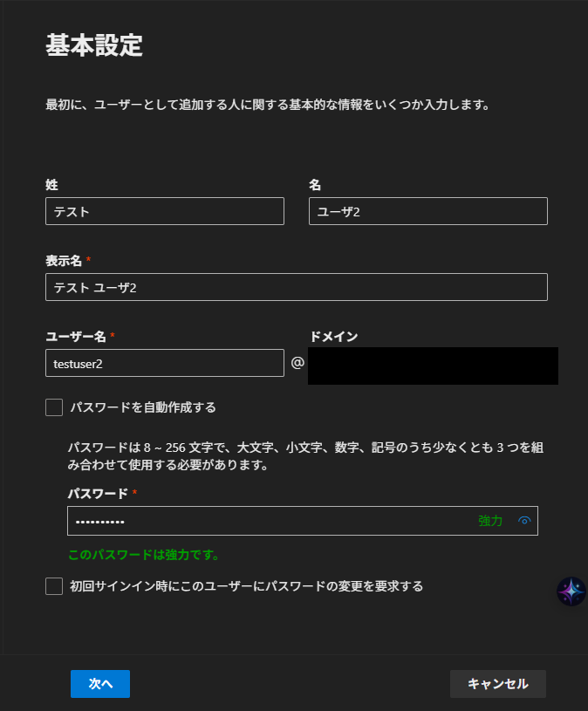Viewport: 588px width, 711px height.
Task: Click the 強力 strength indicator
Action: (490, 521)
